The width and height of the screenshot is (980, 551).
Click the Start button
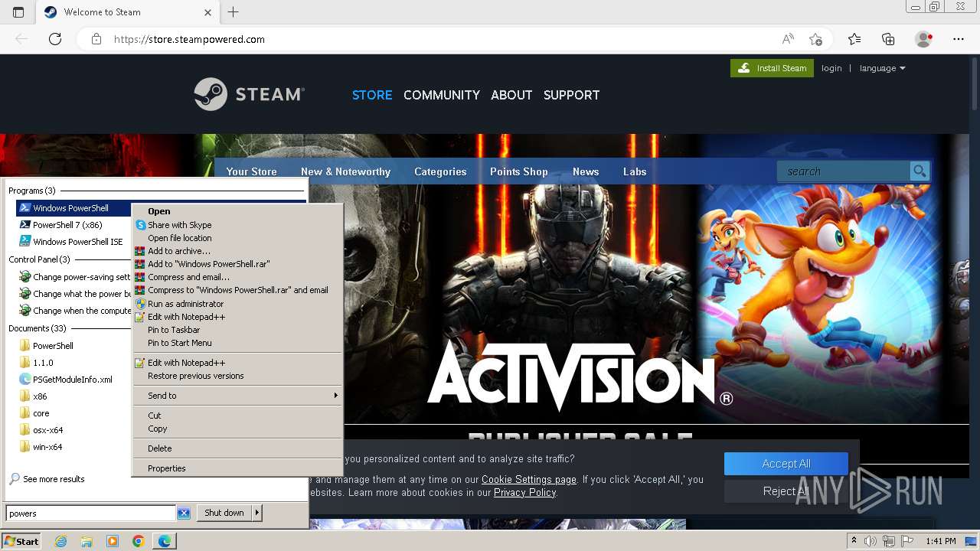coord(21,541)
